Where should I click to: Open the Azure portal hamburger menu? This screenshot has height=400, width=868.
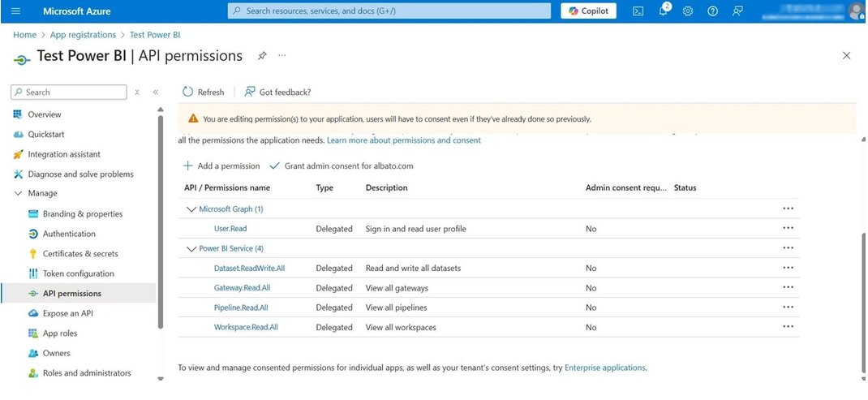15,11
